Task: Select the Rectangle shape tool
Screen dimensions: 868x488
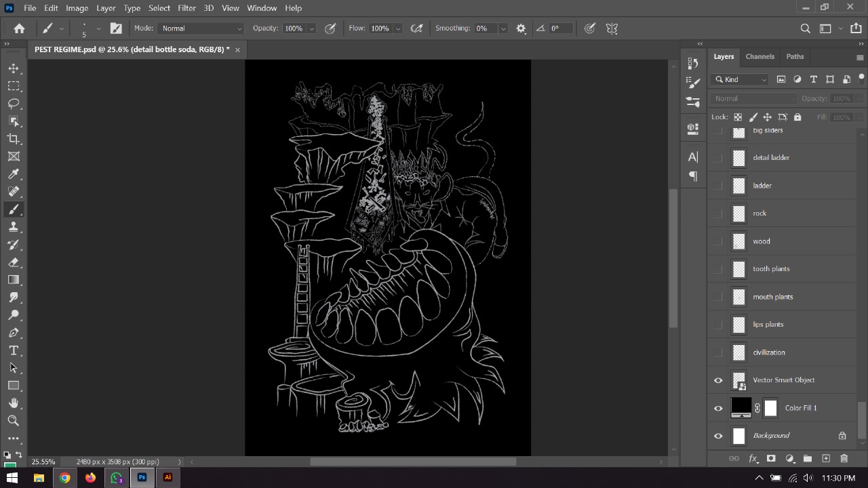Action: [x=13, y=386]
